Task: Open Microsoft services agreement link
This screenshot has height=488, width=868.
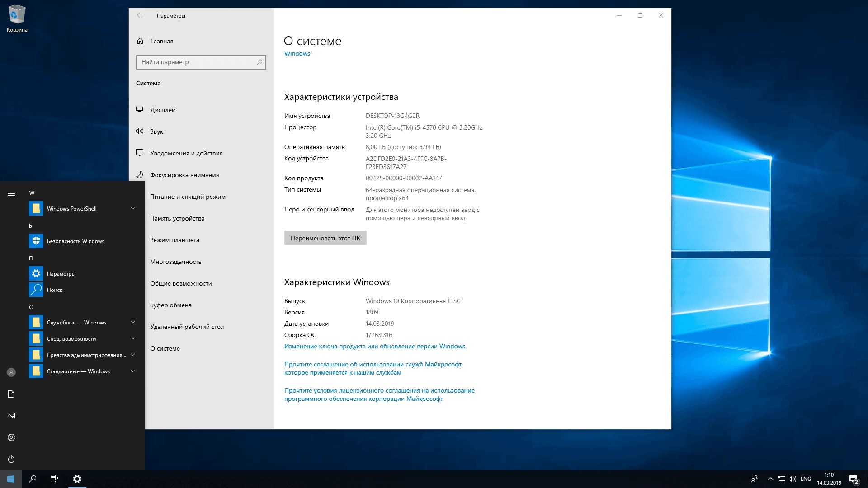Action: pyautogui.click(x=373, y=368)
